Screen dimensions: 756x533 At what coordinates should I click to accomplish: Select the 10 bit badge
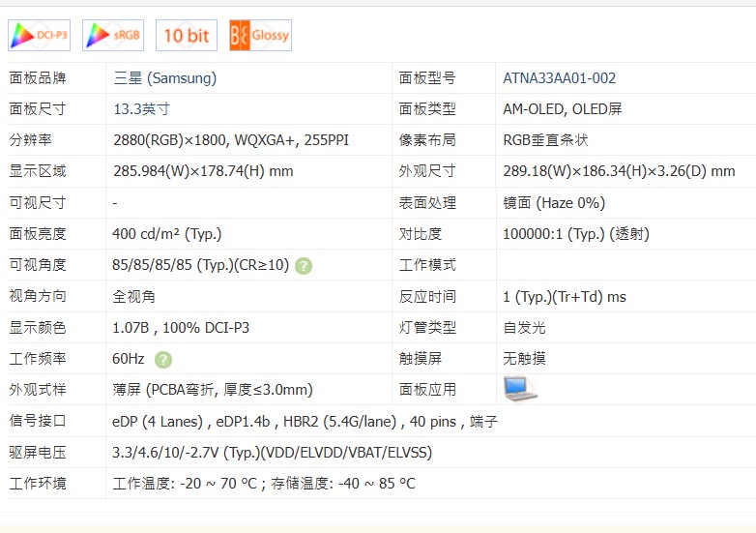(x=187, y=36)
